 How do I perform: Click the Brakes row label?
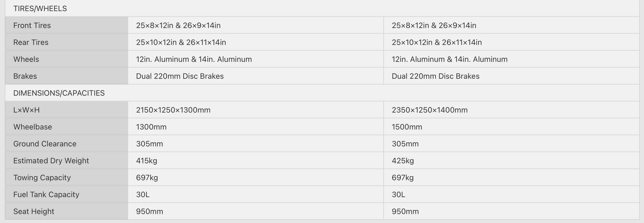[x=25, y=76]
